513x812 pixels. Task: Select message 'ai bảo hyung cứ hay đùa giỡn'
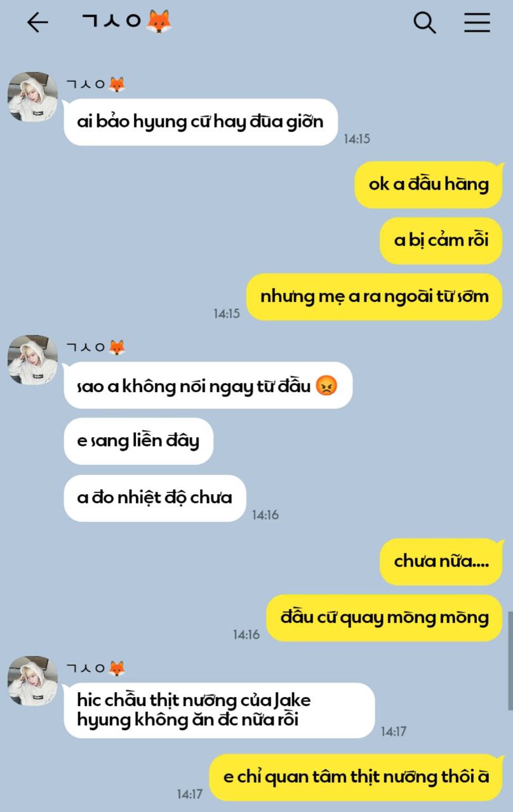(201, 122)
